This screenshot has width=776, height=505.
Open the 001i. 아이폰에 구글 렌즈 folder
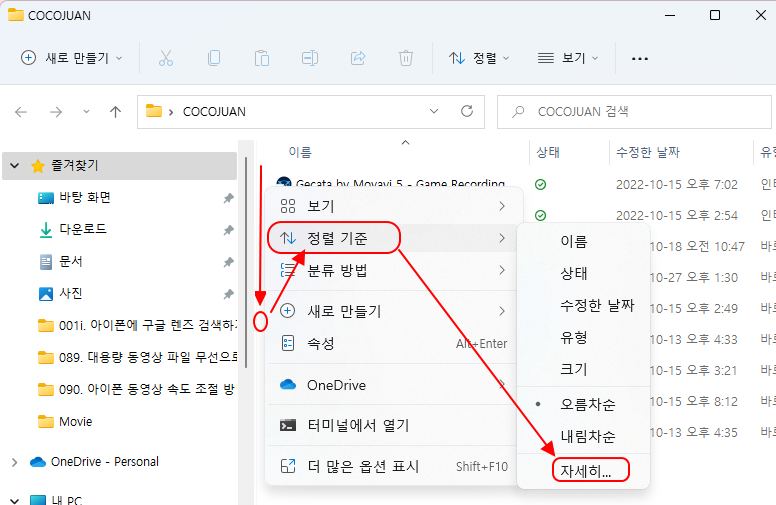coord(138,325)
